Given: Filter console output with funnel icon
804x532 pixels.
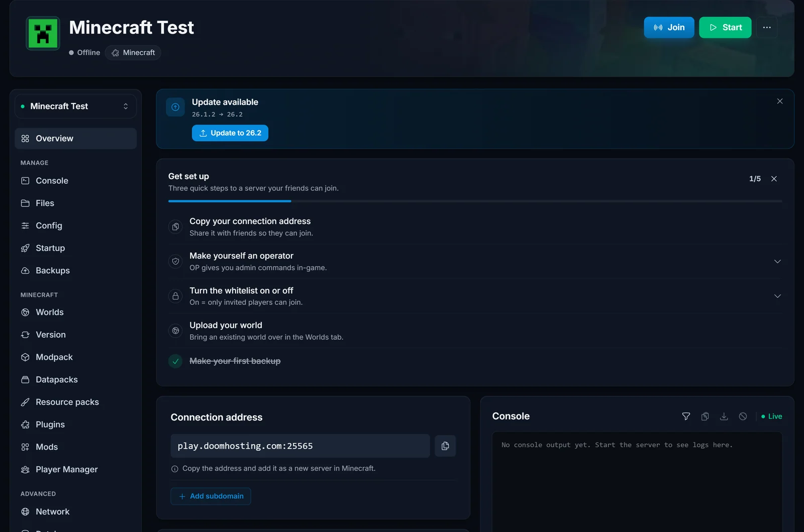Looking at the screenshot, I should coord(686,416).
